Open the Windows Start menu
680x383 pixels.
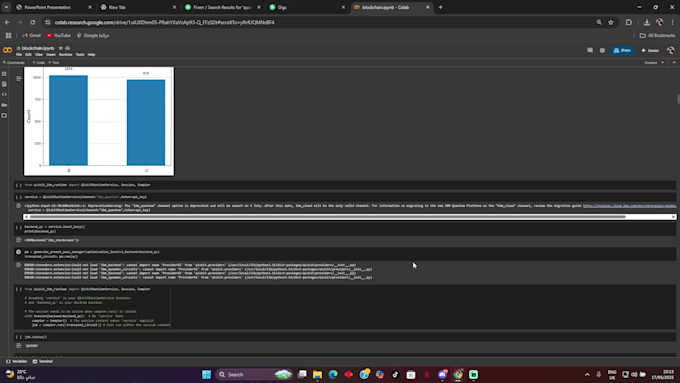click(x=206, y=374)
